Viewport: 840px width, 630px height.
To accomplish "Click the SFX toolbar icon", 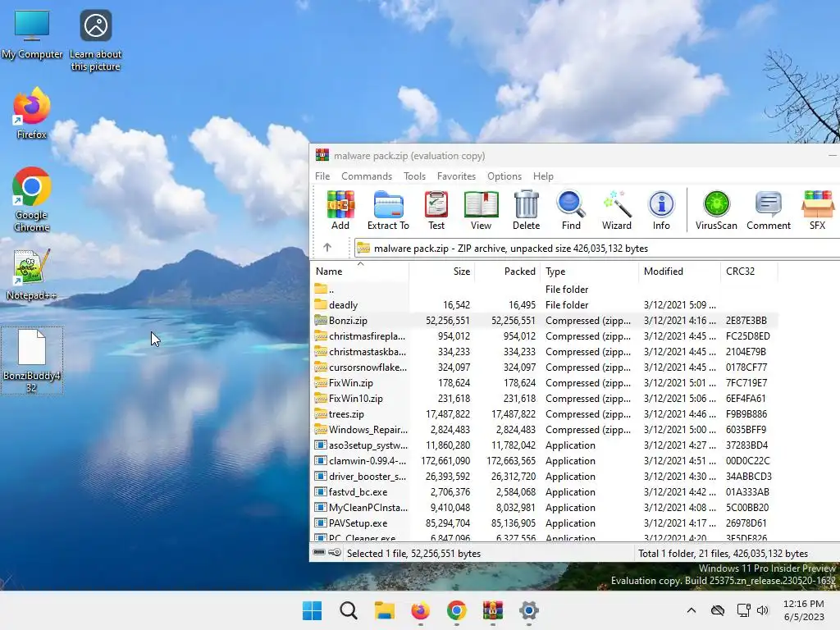I will click(x=818, y=210).
